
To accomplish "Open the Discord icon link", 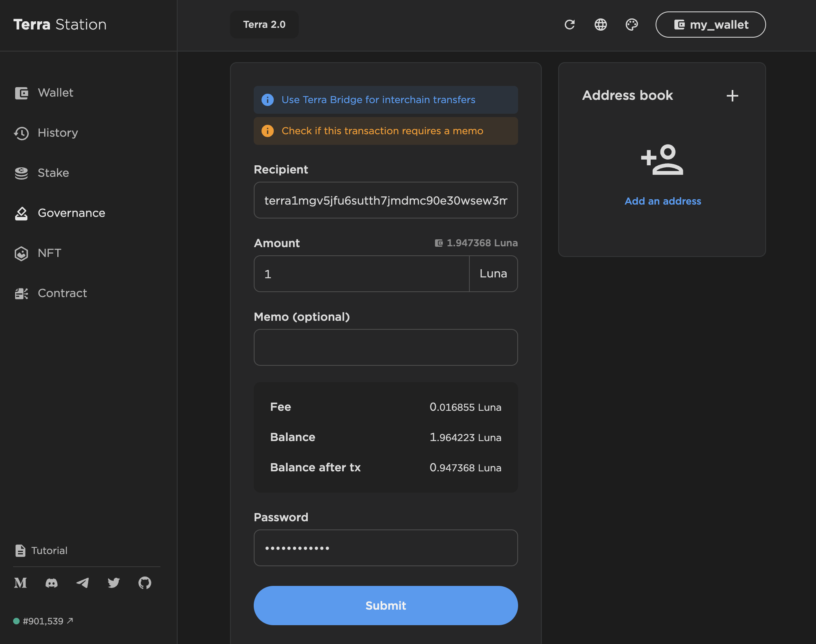I will pos(52,583).
